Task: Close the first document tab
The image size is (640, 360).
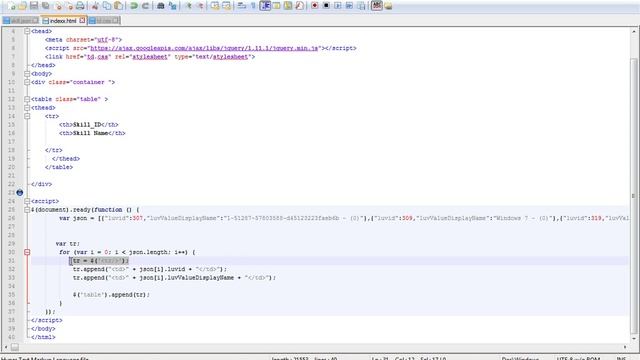Action: point(35,20)
